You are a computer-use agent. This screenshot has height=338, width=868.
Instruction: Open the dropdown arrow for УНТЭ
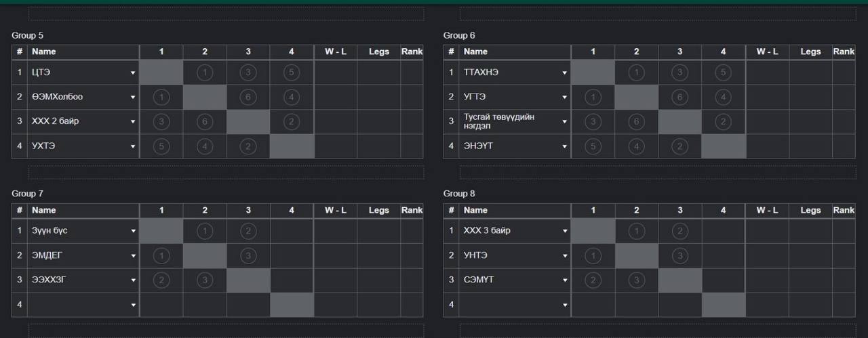564,256
